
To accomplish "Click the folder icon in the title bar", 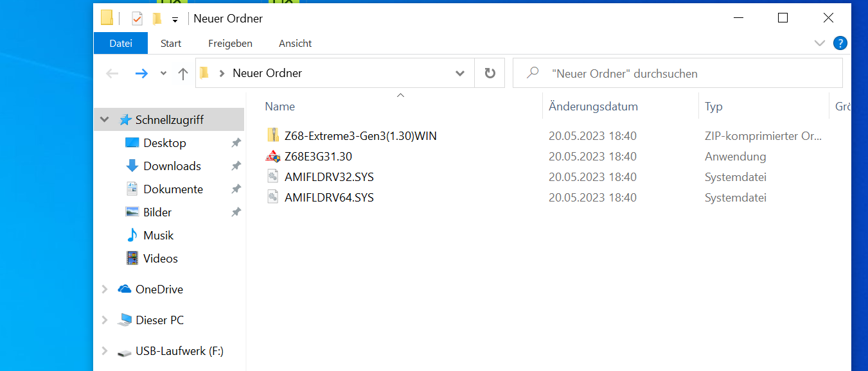I will pos(107,17).
